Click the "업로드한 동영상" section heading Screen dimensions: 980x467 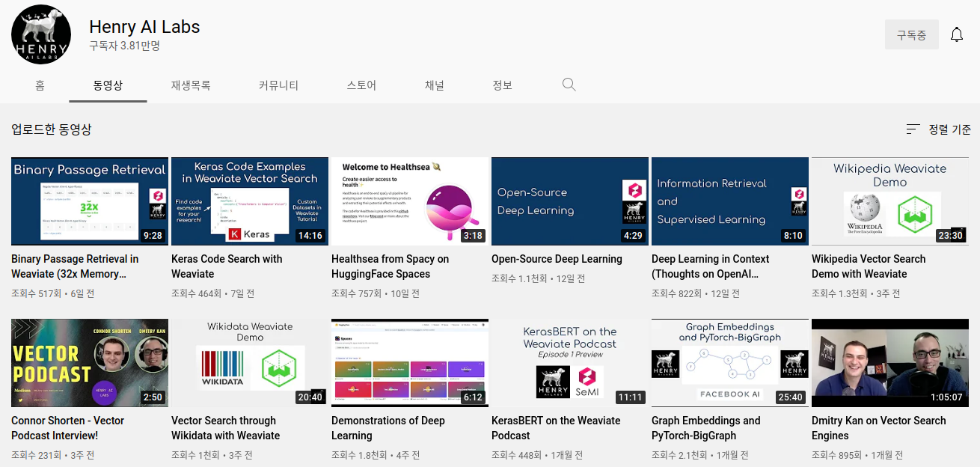click(x=52, y=129)
